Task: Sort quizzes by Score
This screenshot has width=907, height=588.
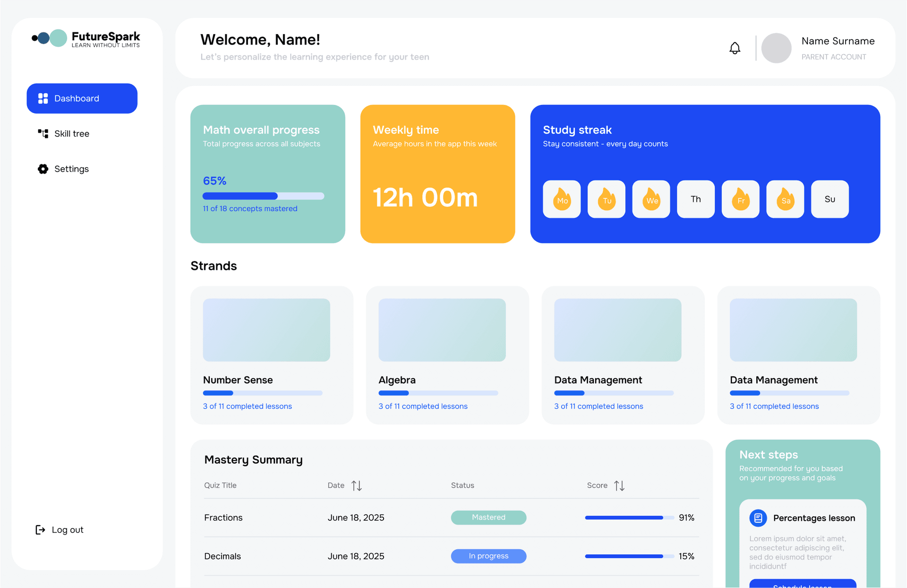Action: pyautogui.click(x=619, y=485)
